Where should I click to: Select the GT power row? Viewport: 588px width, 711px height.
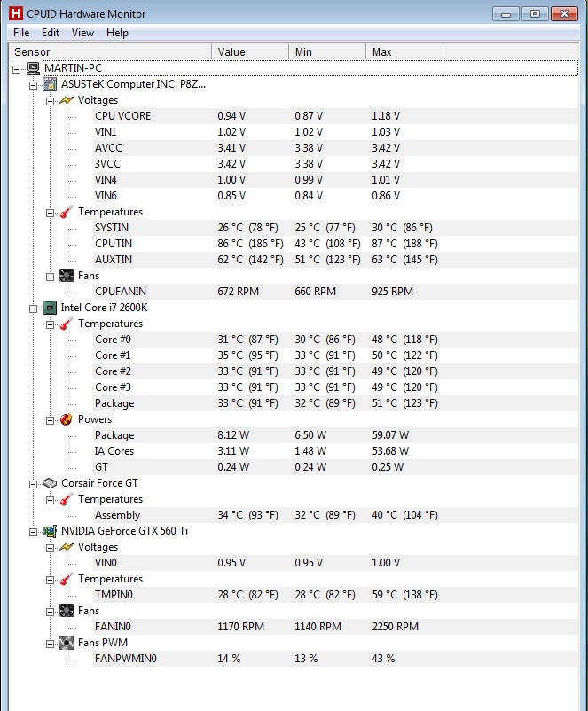(x=335, y=467)
